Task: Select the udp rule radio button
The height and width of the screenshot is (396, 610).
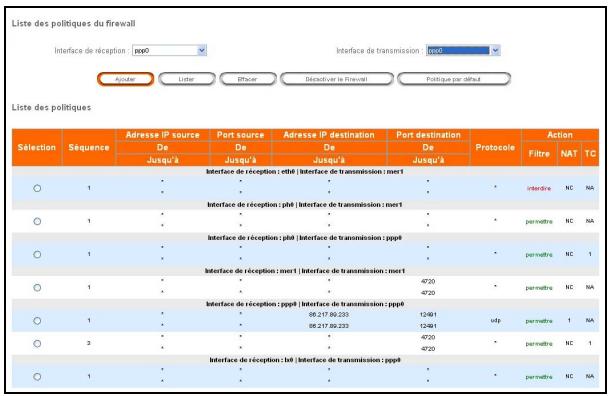Action: pos(37,321)
